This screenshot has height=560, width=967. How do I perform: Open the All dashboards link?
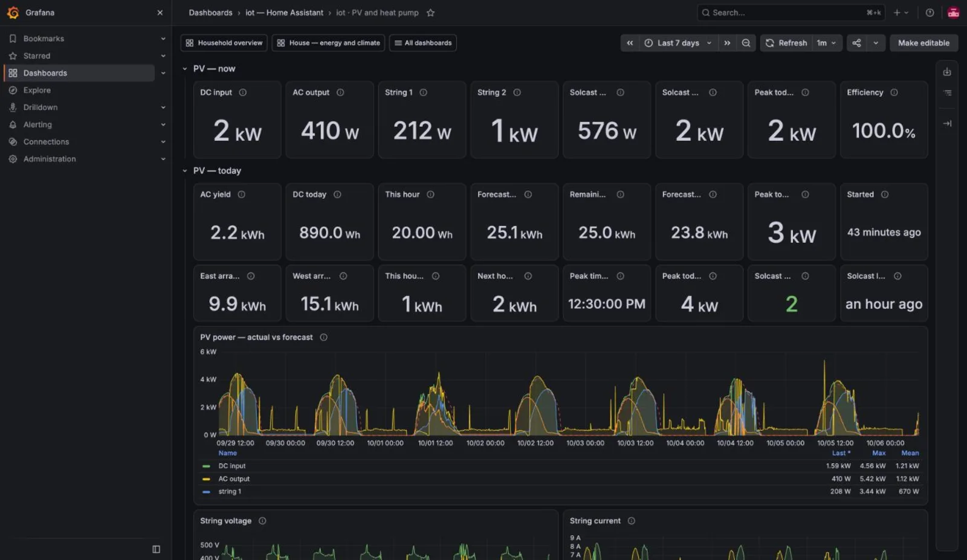[x=423, y=43]
